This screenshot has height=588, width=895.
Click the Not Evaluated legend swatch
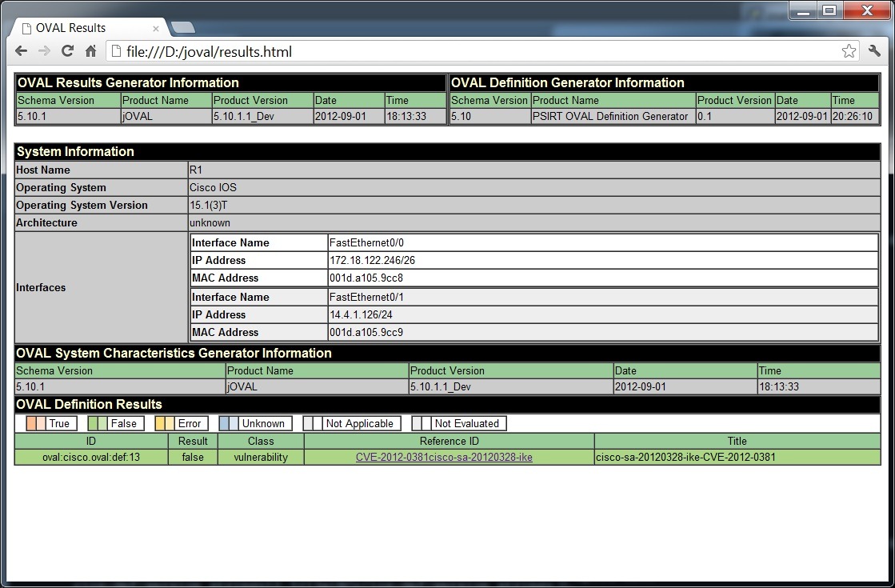422,423
